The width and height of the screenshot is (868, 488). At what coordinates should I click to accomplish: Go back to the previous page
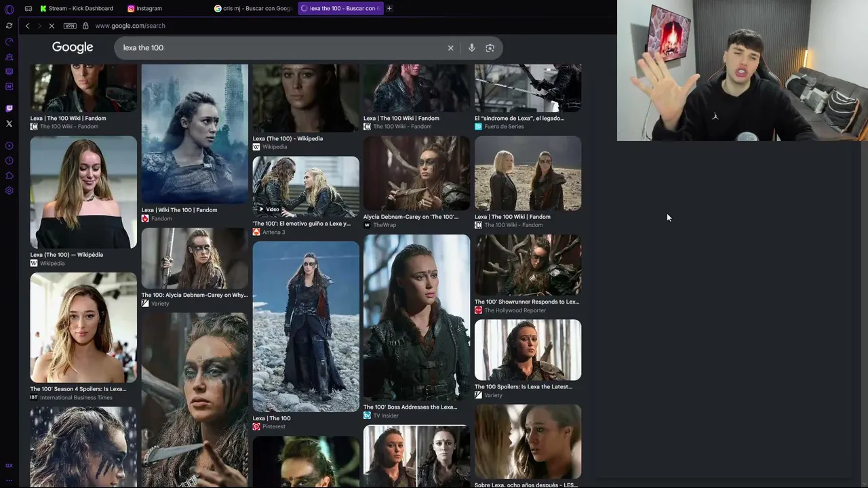point(27,26)
